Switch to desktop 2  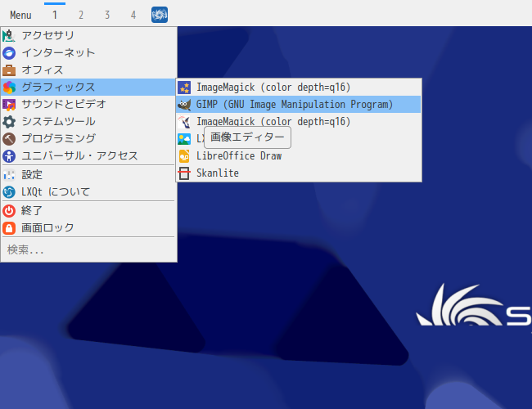click(x=81, y=15)
